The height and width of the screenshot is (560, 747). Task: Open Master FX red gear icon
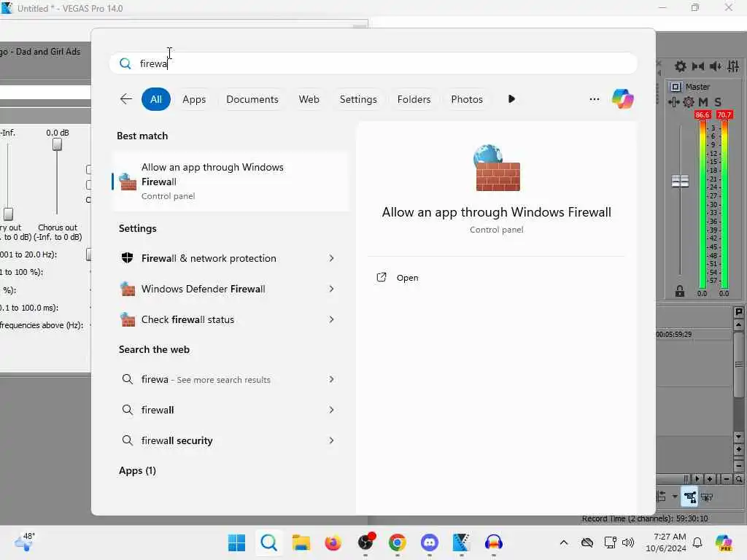689,102
